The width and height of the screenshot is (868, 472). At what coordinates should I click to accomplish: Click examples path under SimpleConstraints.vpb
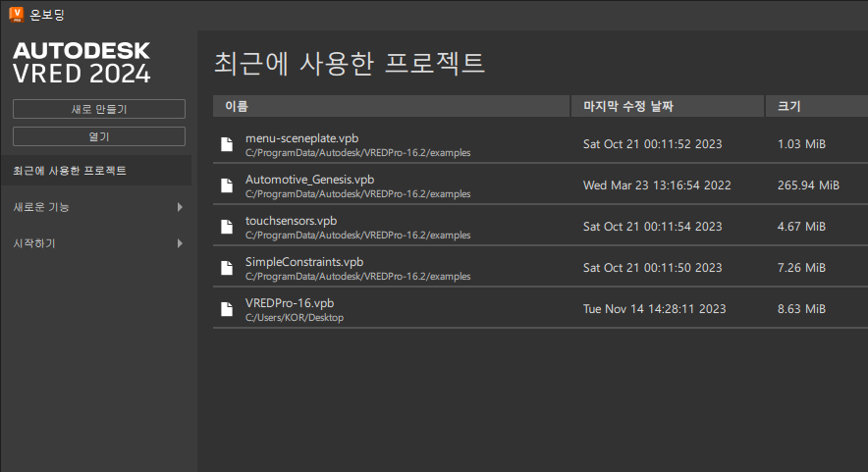(358, 277)
